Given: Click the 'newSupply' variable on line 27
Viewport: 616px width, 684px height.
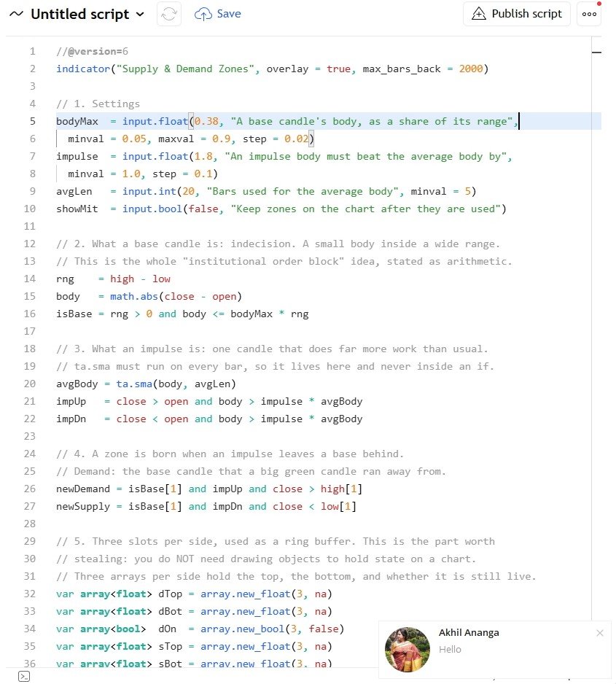Looking at the screenshot, I should pyautogui.click(x=83, y=506).
